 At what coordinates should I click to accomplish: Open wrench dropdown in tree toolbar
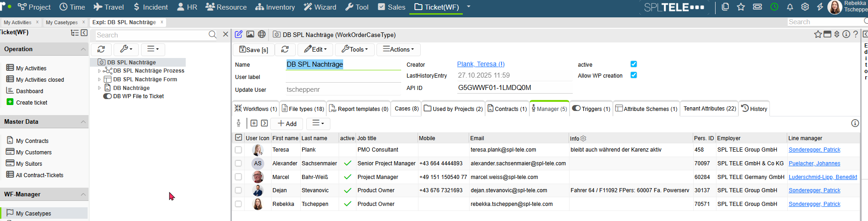126,49
